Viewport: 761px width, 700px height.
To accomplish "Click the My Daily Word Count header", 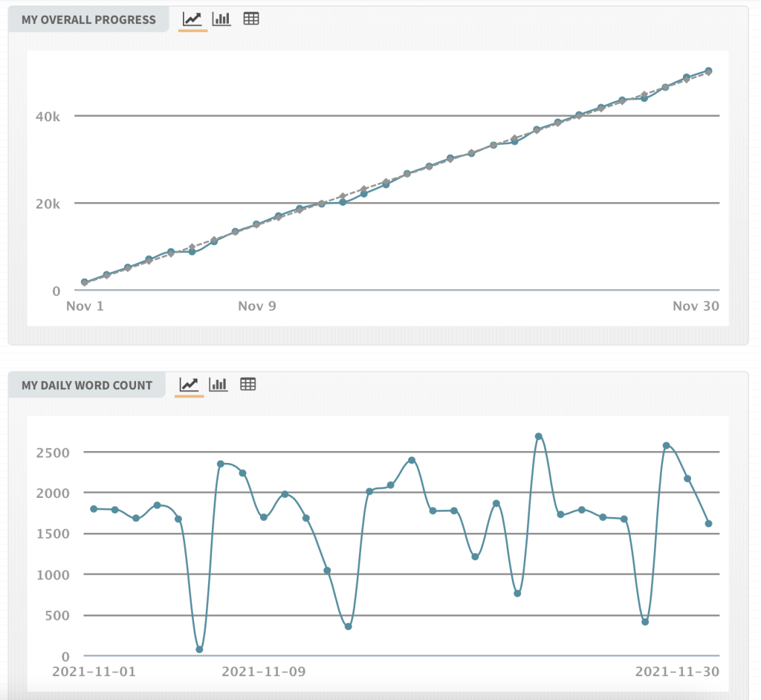I will click(x=86, y=385).
